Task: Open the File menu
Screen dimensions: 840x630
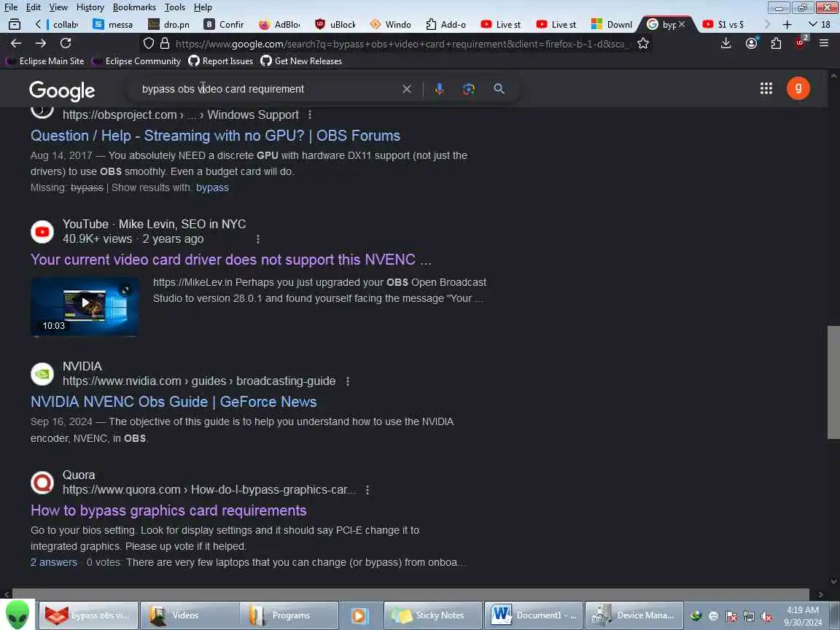Action: pyautogui.click(x=11, y=7)
